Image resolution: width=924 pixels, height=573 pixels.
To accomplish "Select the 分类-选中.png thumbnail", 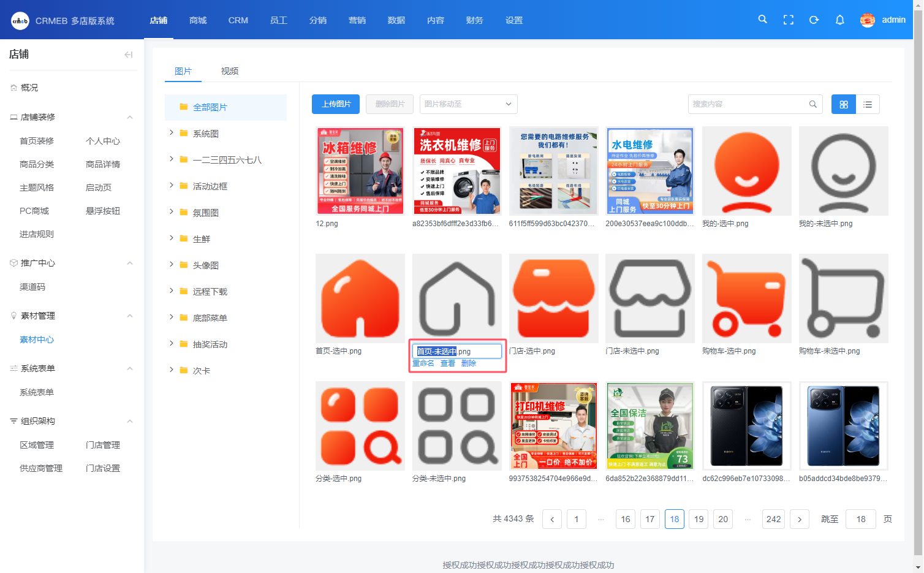I will (360, 426).
